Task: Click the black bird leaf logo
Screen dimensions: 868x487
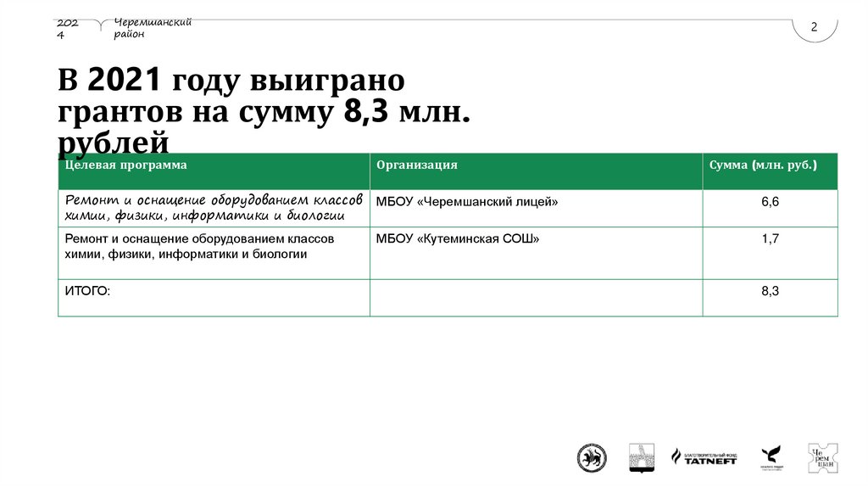Action: (771, 457)
